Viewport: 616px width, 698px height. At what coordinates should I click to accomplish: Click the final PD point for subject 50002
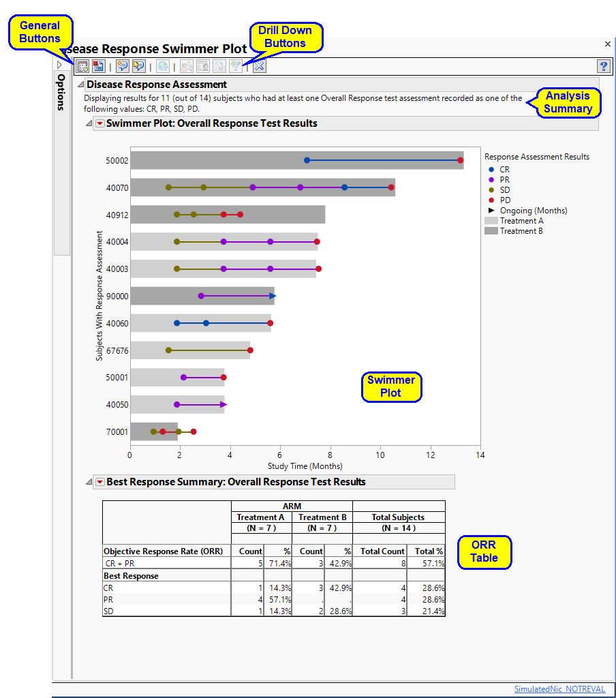pyautogui.click(x=460, y=160)
